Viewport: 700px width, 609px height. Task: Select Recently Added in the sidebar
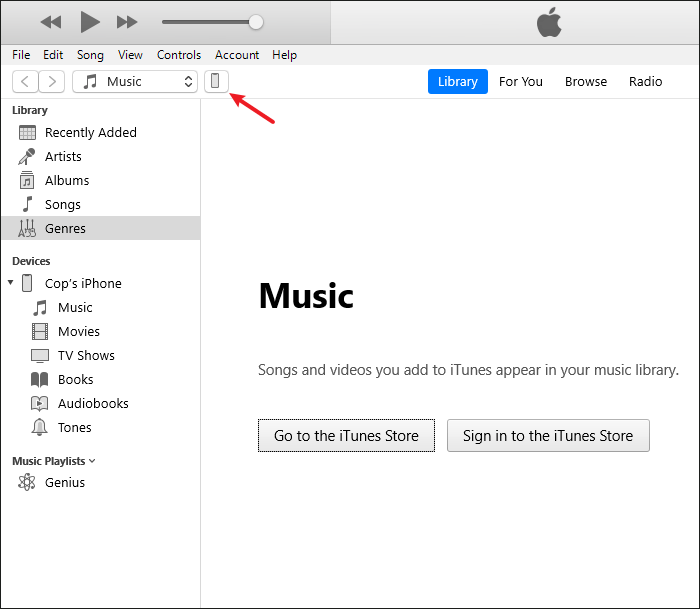pos(101,133)
